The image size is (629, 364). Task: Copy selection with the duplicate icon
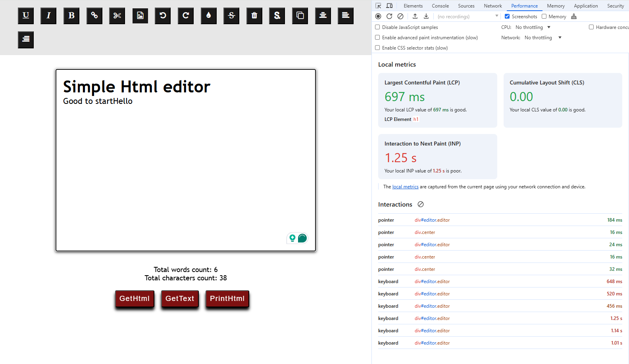tap(300, 15)
